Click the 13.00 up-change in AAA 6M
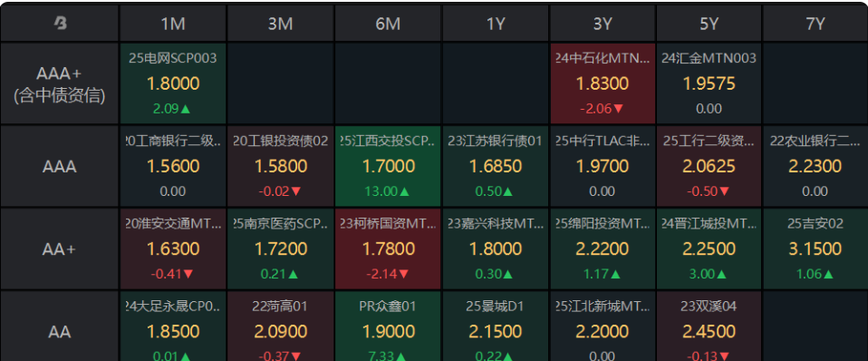 click(388, 191)
